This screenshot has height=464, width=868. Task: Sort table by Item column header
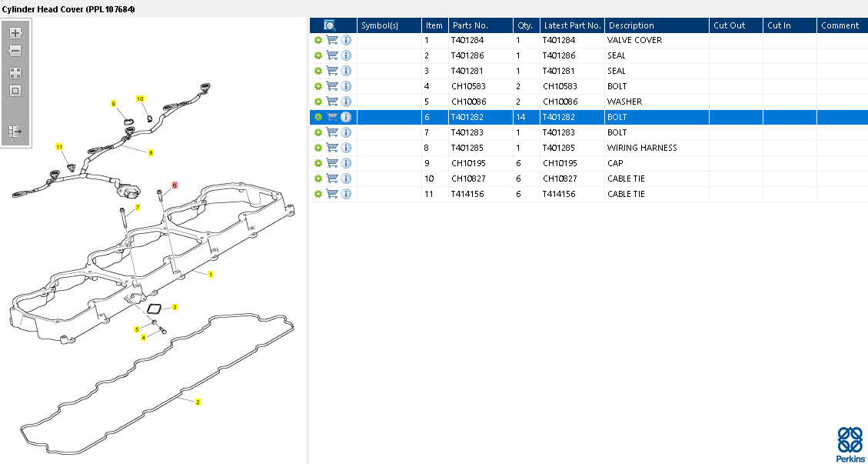[x=435, y=25]
